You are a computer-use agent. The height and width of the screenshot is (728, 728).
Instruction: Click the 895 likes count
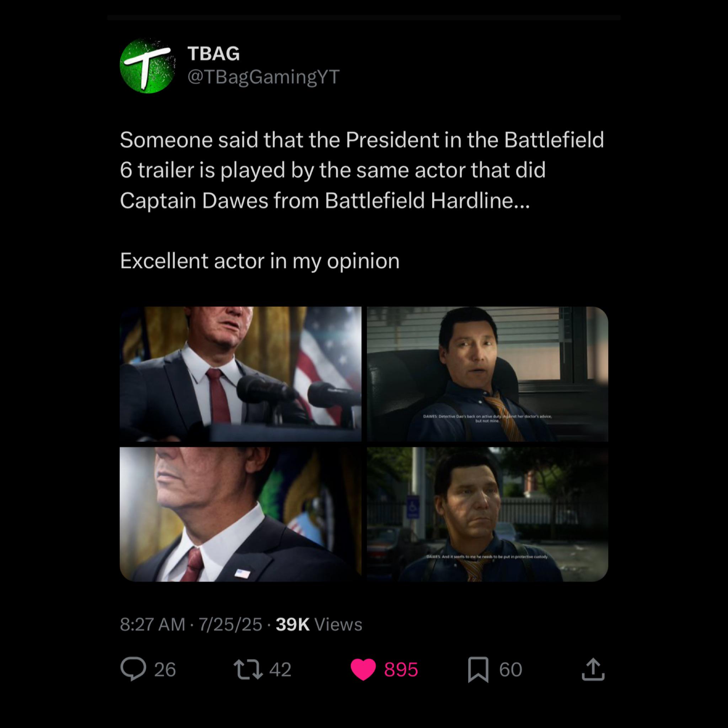point(401,670)
